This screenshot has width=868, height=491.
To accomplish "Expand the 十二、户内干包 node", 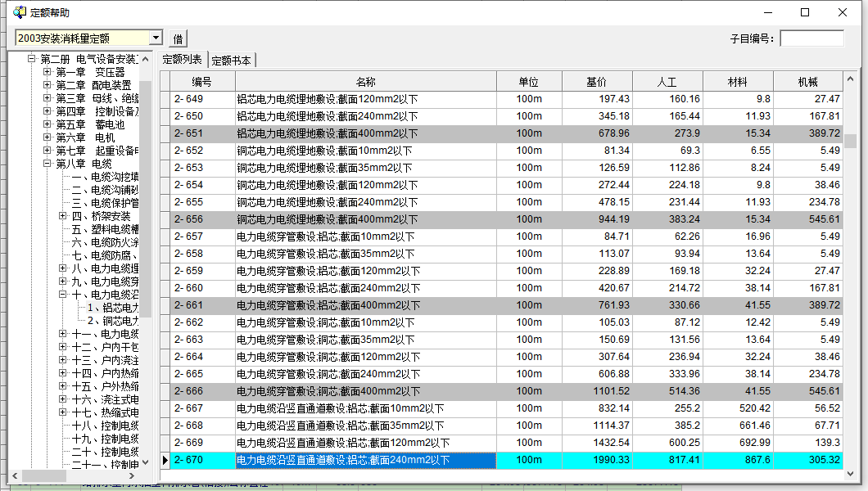I will [x=62, y=347].
